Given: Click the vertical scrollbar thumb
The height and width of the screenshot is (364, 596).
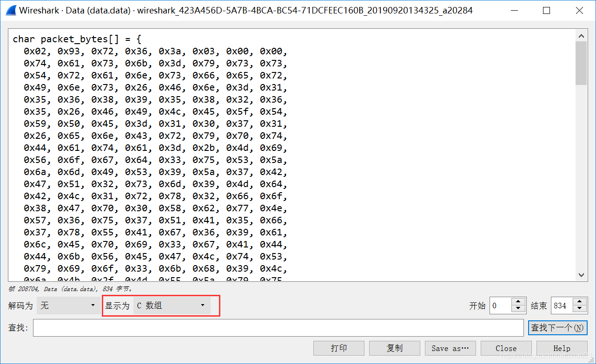Looking at the screenshot, I should pos(581,63).
